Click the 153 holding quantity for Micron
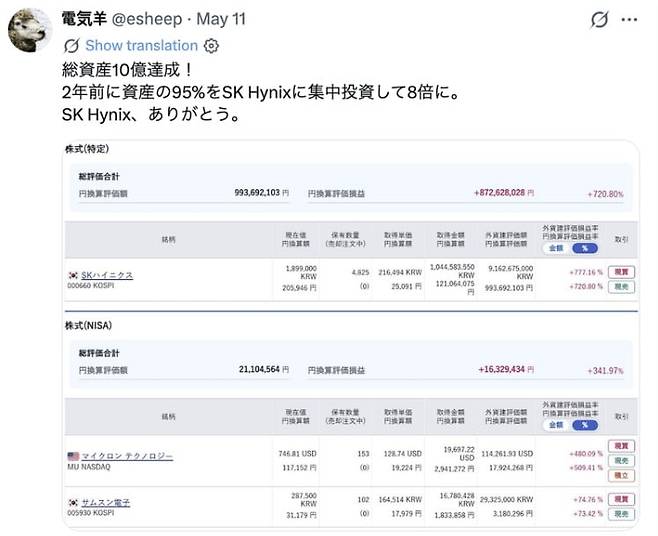Screen dimensions: 658x536 363,454
